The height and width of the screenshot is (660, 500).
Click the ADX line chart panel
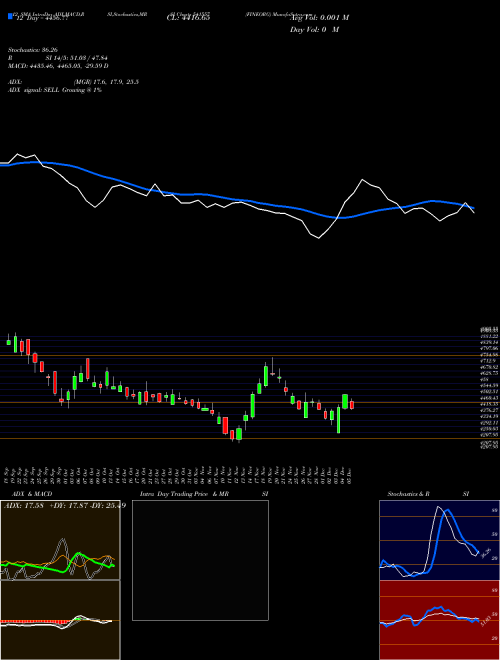(x=60, y=540)
